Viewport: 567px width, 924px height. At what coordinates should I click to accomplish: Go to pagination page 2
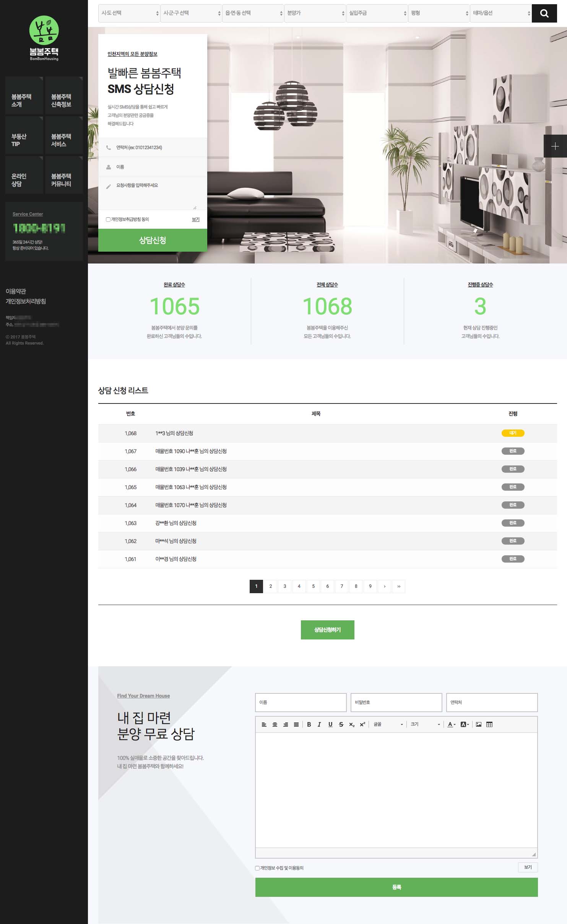point(271,587)
